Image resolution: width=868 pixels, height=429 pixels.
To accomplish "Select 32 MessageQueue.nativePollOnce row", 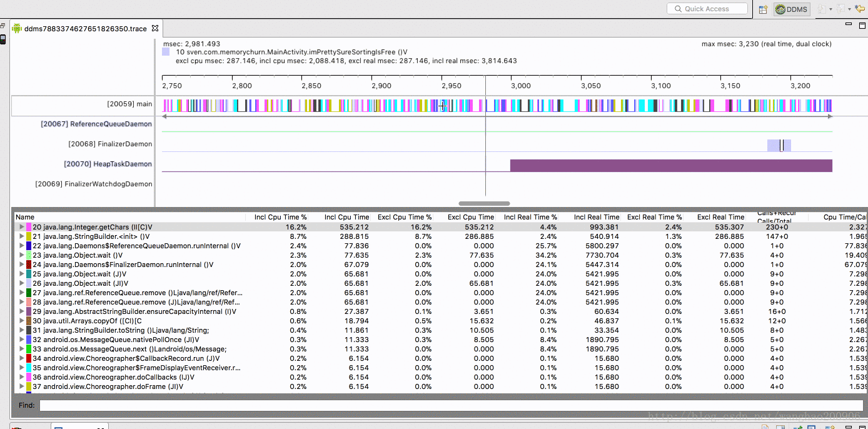I will (x=440, y=340).
